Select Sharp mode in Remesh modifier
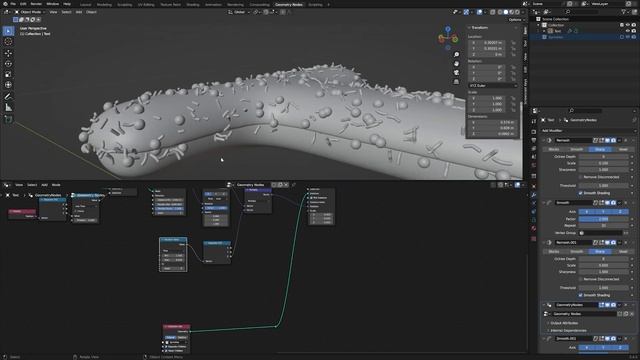 point(600,149)
